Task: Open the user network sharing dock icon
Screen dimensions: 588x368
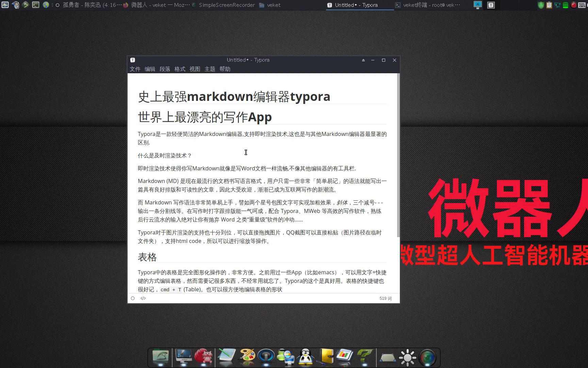Action: [x=286, y=357]
